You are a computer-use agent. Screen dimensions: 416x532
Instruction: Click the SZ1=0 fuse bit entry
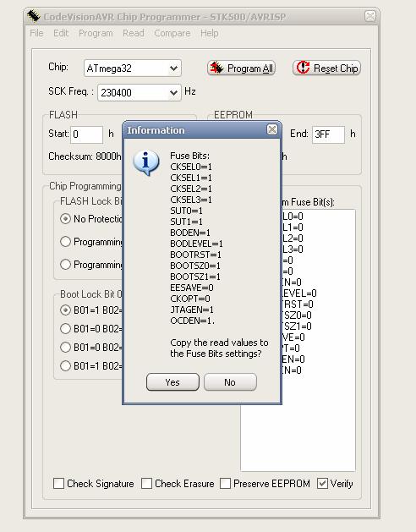tap(297, 326)
